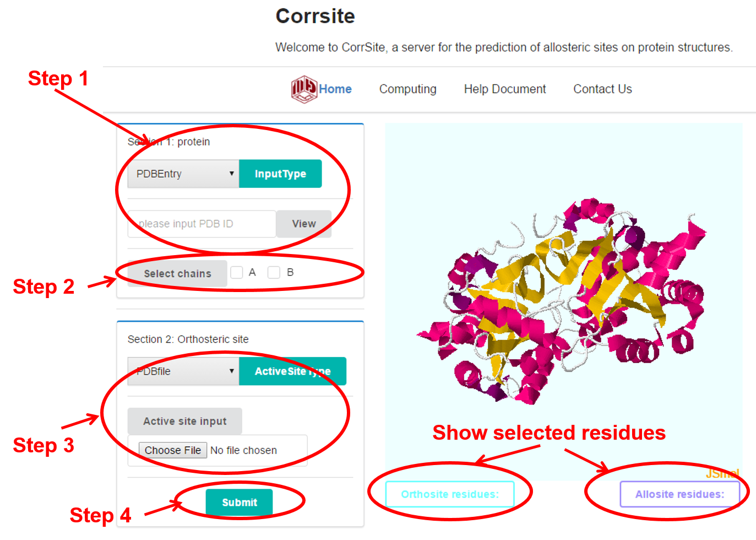Viewport: 756px width, 540px height.
Task: Show Allosite residues in viewer
Action: [679, 494]
